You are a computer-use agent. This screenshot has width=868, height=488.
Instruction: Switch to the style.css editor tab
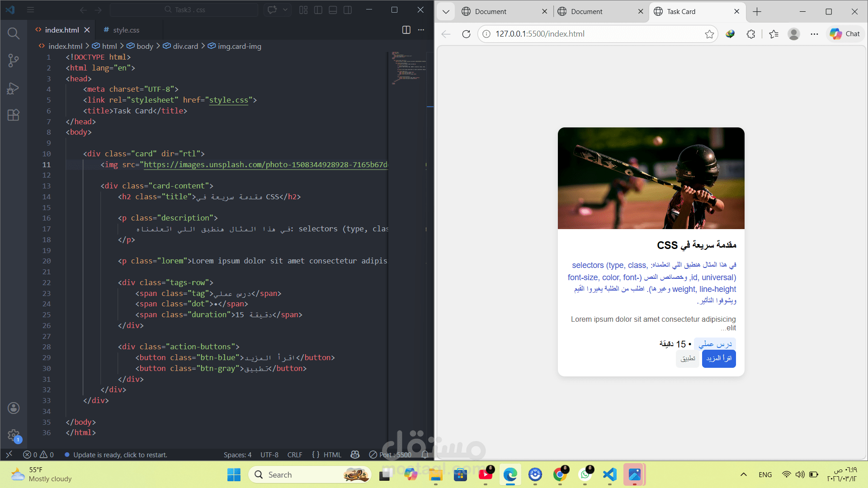127,30
